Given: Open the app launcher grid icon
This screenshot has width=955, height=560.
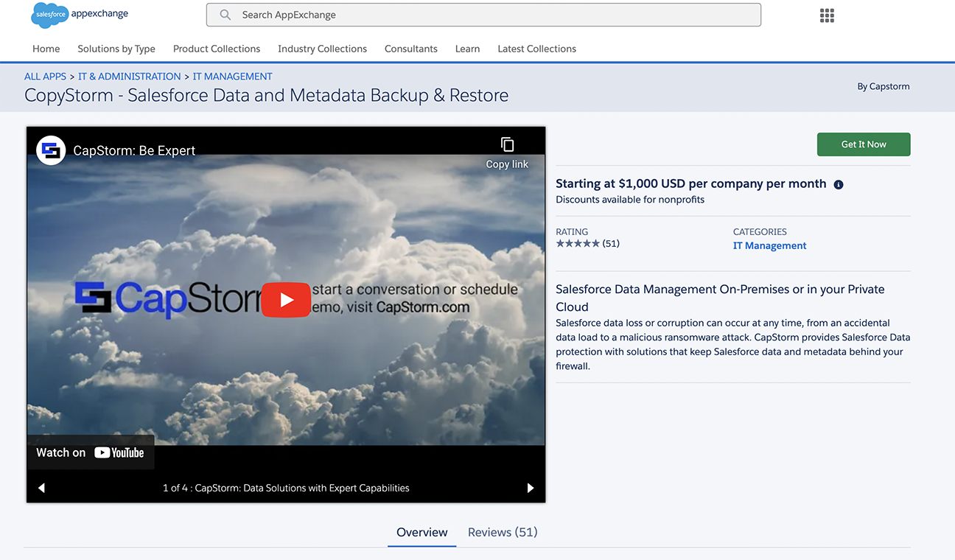Looking at the screenshot, I should coord(827,15).
